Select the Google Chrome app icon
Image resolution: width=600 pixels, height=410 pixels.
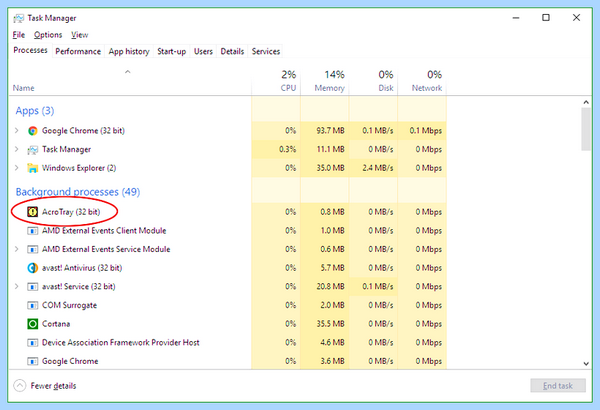(33, 131)
